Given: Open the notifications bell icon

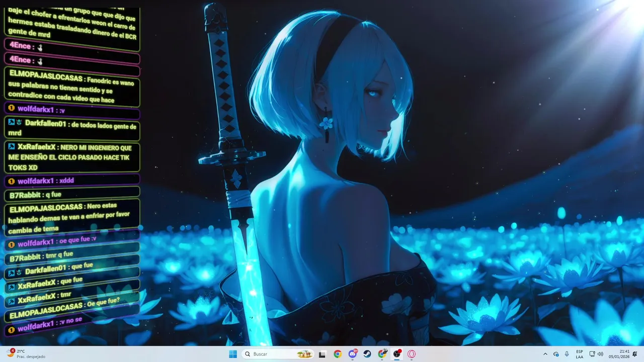Looking at the screenshot, I should click(635, 354).
